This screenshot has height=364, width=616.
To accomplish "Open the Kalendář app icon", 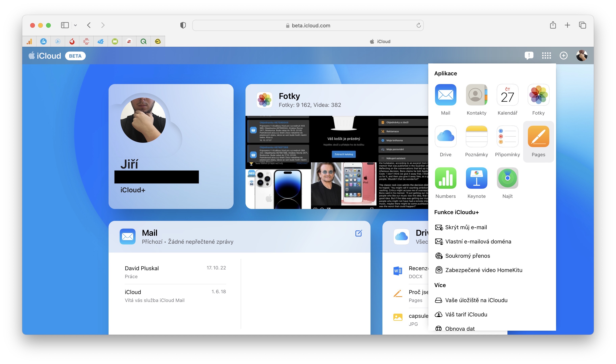I will click(507, 95).
